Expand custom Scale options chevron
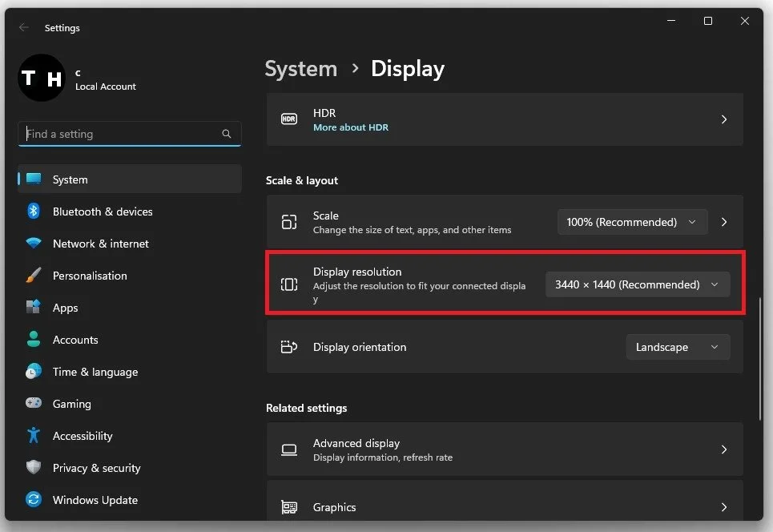The height and width of the screenshot is (532, 773). tap(723, 222)
